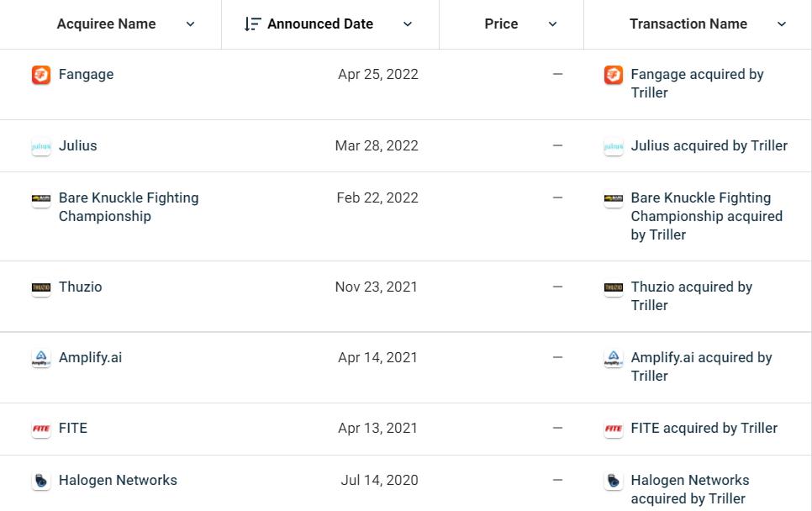The image size is (812, 511).
Task: Click the Halogen Networks acquiree logo
Action: coord(40,481)
